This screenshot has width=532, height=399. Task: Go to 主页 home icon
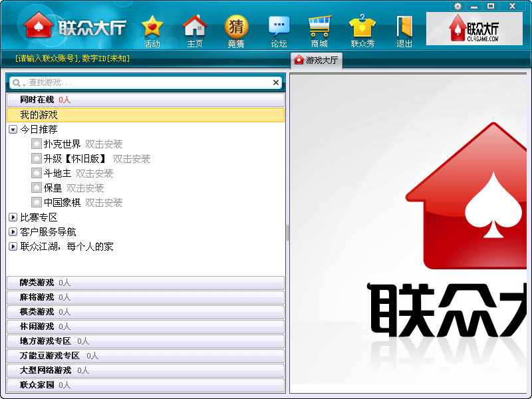click(194, 28)
